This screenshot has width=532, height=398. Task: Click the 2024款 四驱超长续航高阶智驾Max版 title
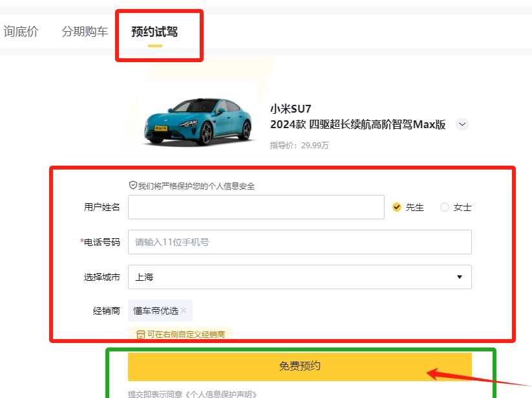[x=357, y=125]
